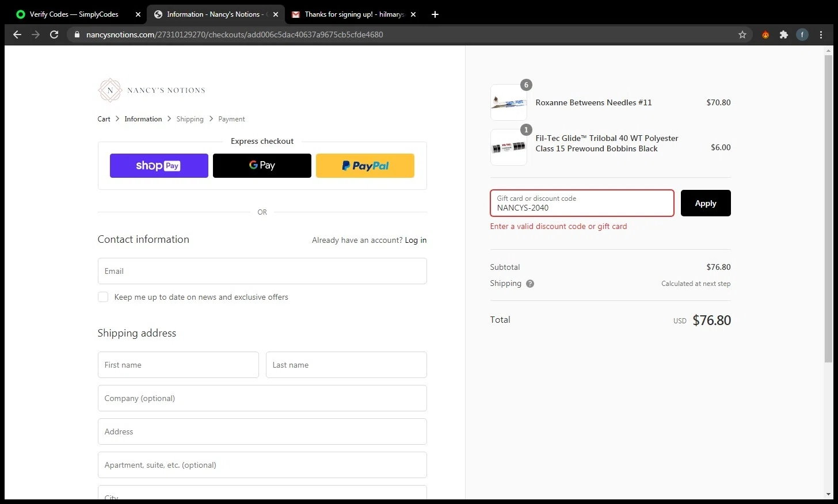The height and width of the screenshot is (504, 838).
Task: Open the extensions puzzle icon
Action: 784,35
